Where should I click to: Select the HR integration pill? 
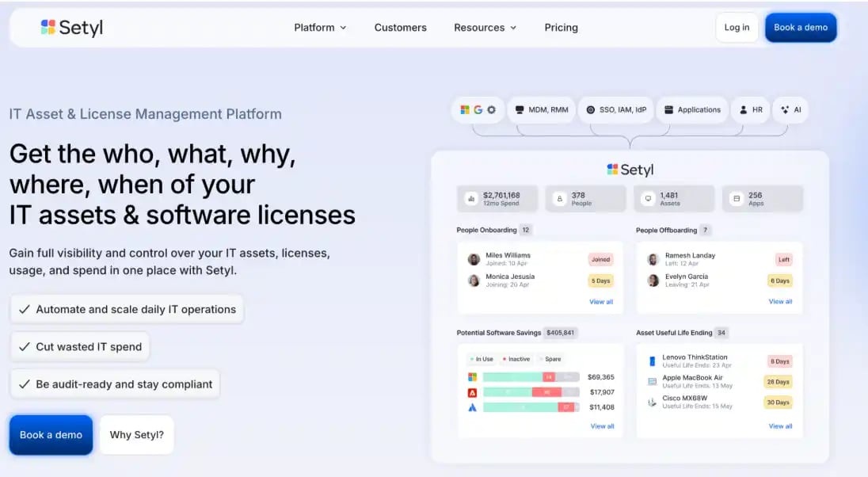pos(752,109)
